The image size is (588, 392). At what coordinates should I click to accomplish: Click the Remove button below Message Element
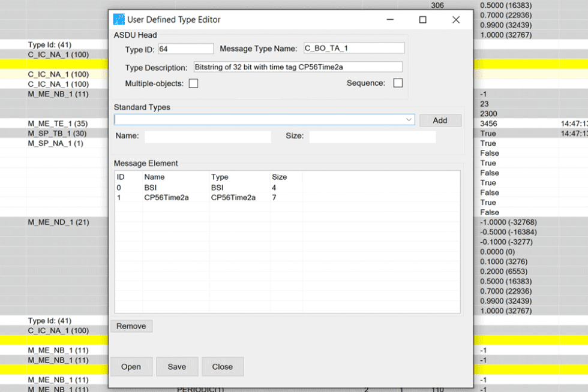(131, 326)
